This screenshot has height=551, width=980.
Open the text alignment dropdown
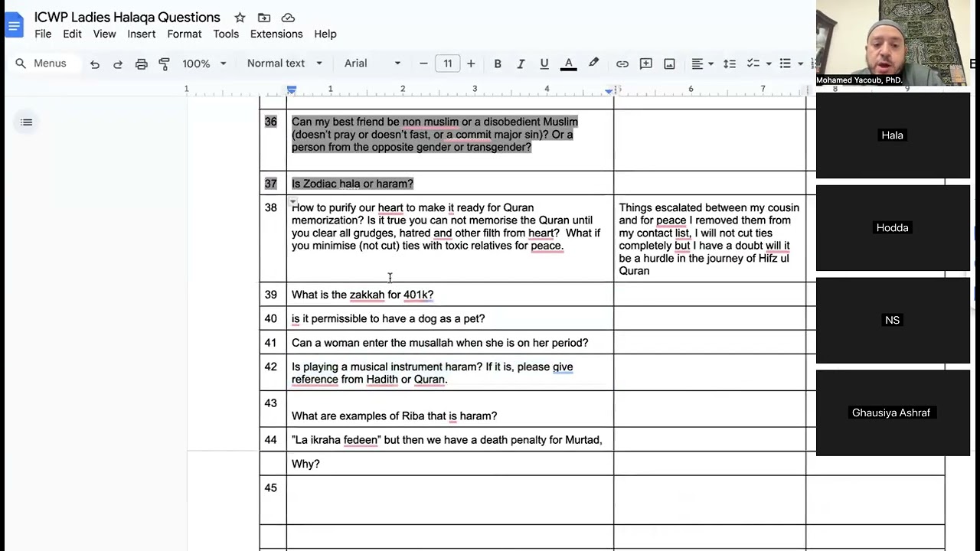[x=702, y=64]
